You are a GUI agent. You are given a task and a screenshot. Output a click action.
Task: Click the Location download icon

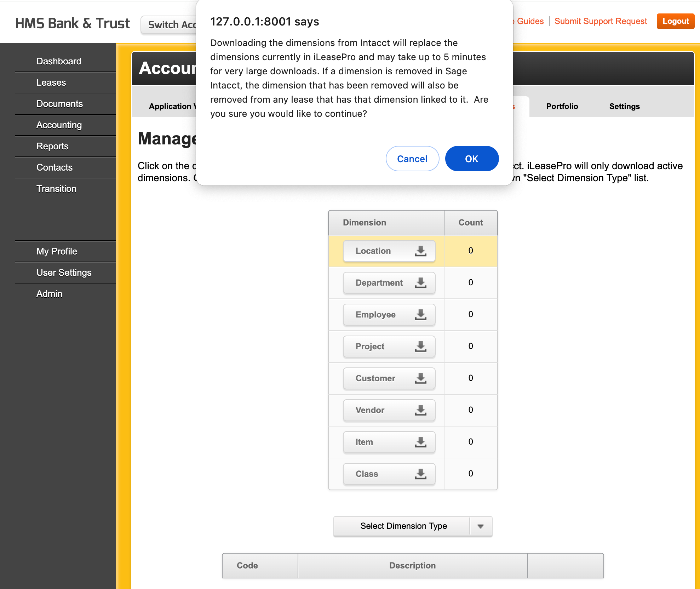coord(420,251)
